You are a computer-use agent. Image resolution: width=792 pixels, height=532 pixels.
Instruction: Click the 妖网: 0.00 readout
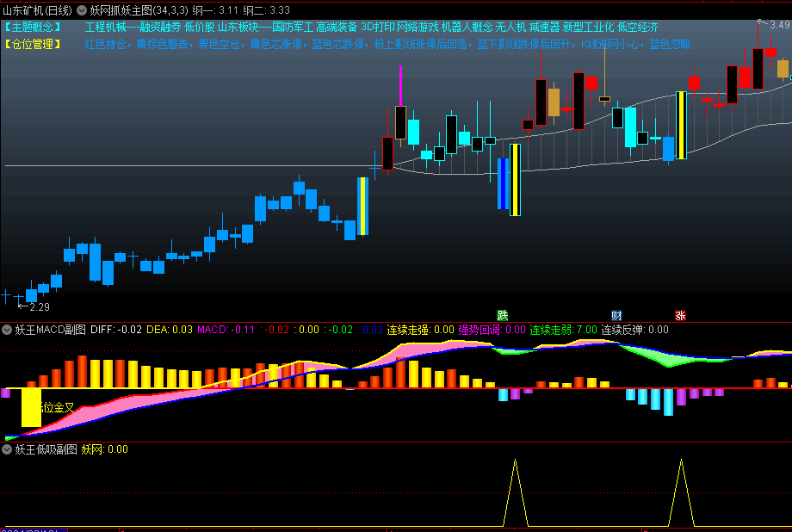pyautogui.click(x=104, y=449)
